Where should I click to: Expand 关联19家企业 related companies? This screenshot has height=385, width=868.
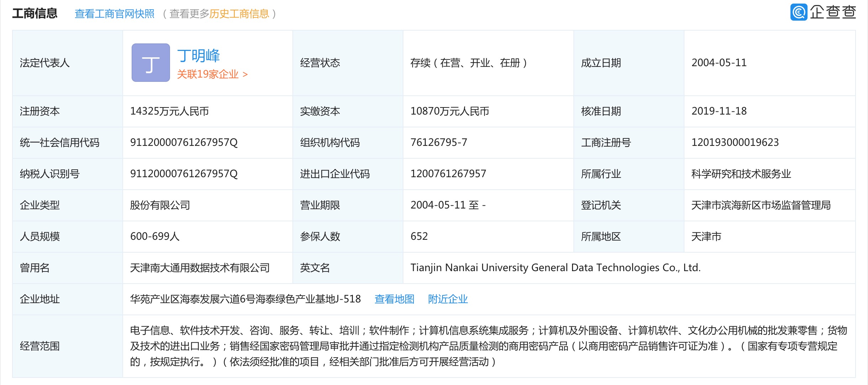[212, 74]
